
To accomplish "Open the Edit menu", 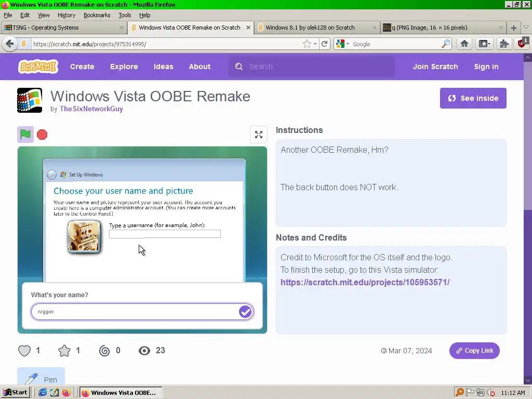I will 25,15.
